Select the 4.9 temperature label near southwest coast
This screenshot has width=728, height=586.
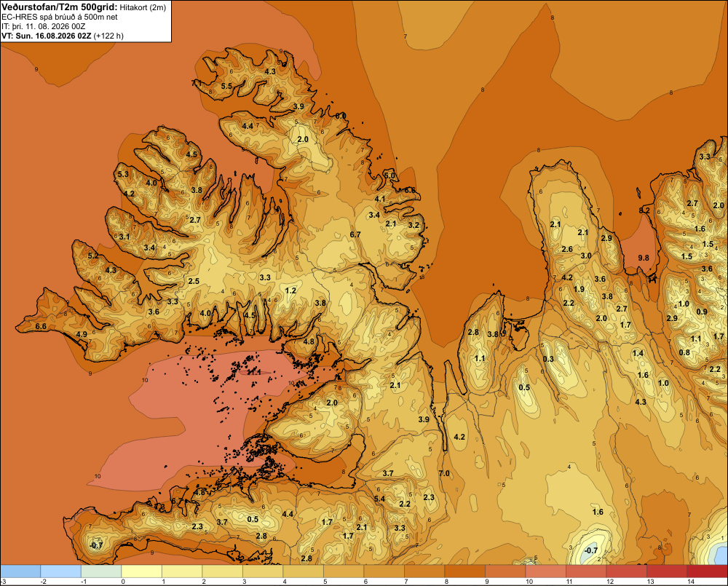pos(82,334)
